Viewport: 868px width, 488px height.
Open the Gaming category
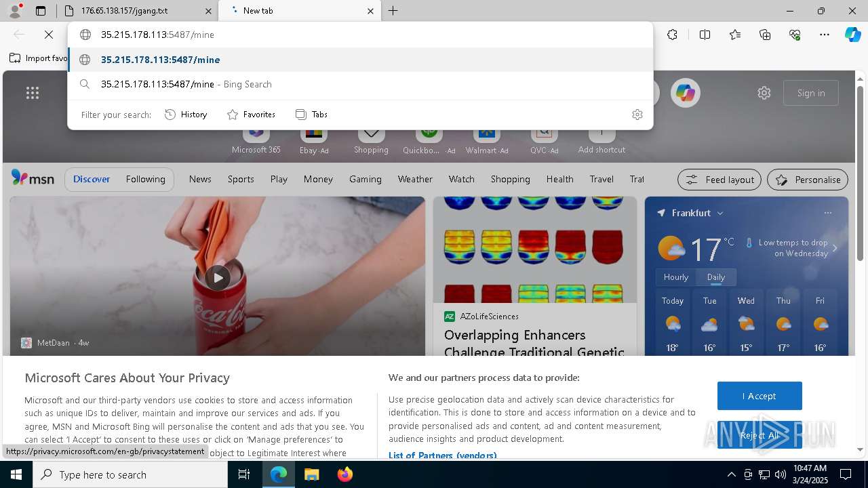click(x=366, y=179)
